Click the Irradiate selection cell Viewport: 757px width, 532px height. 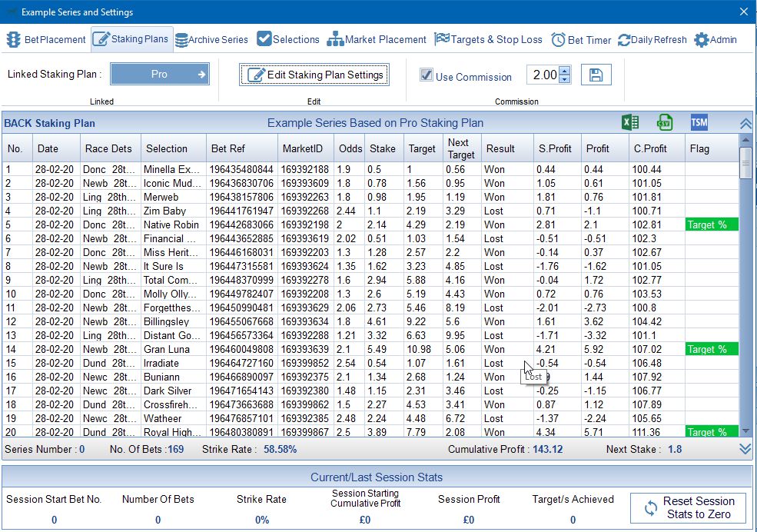[174, 363]
